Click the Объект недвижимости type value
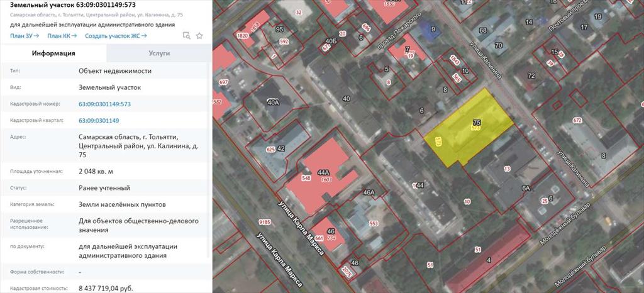Image resolution: width=644 pixels, height=293 pixels. coord(115,71)
